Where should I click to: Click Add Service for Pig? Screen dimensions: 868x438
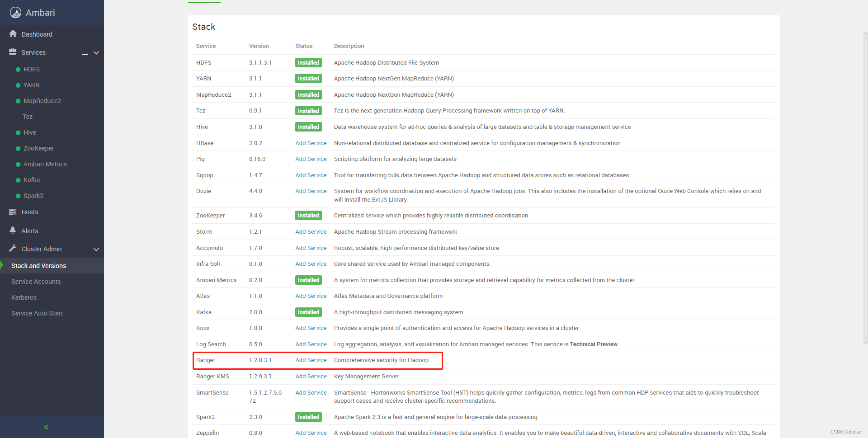pyautogui.click(x=311, y=159)
